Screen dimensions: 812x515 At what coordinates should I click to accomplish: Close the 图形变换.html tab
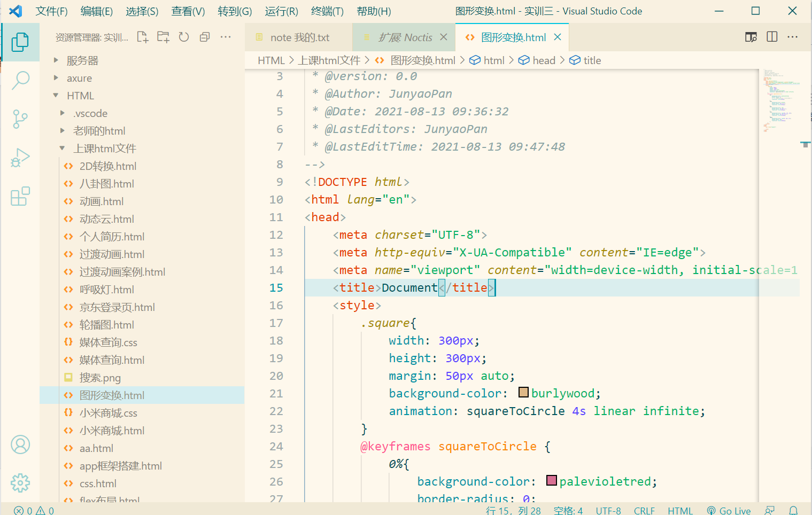coord(558,37)
